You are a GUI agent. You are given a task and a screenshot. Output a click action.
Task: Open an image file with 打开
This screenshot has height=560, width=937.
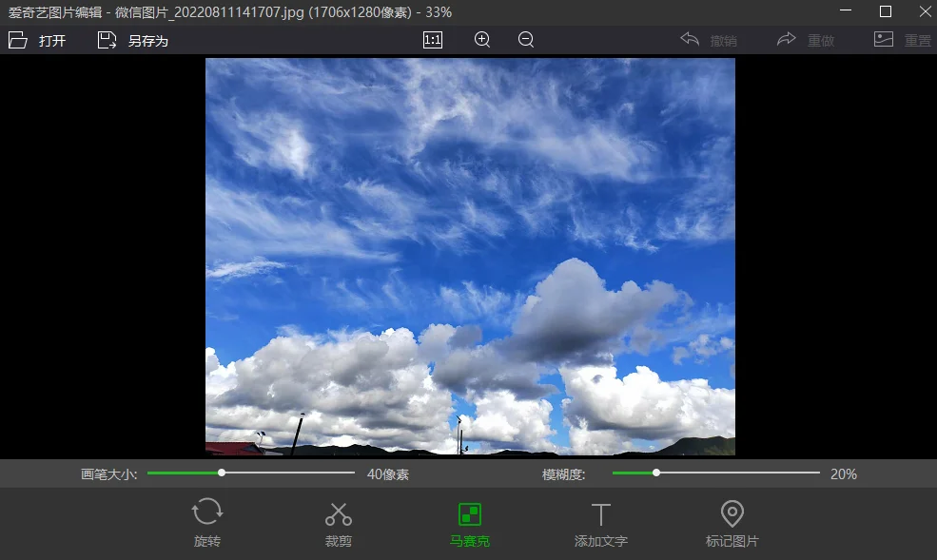tap(37, 41)
